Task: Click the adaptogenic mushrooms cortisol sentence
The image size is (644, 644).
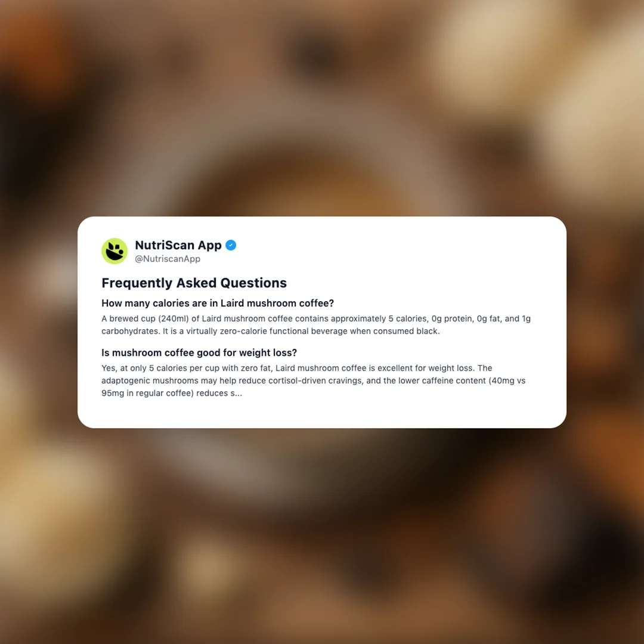Action: click(x=314, y=380)
